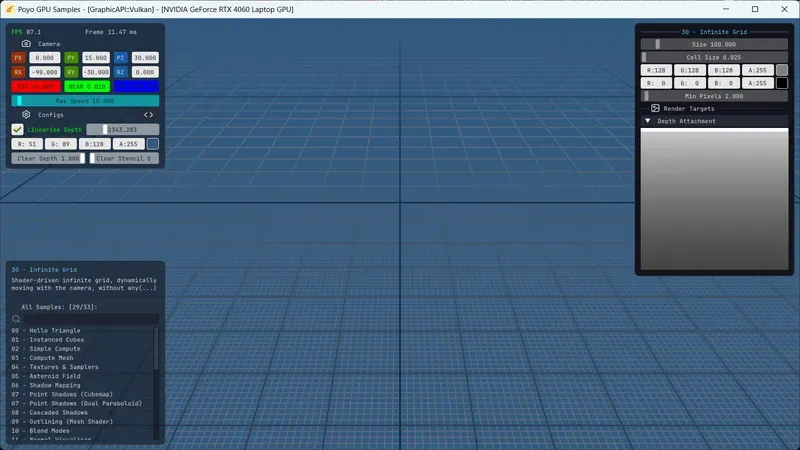800x450 pixels.
Task: Click the orange RX rotation label
Action: tap(18, 72)
